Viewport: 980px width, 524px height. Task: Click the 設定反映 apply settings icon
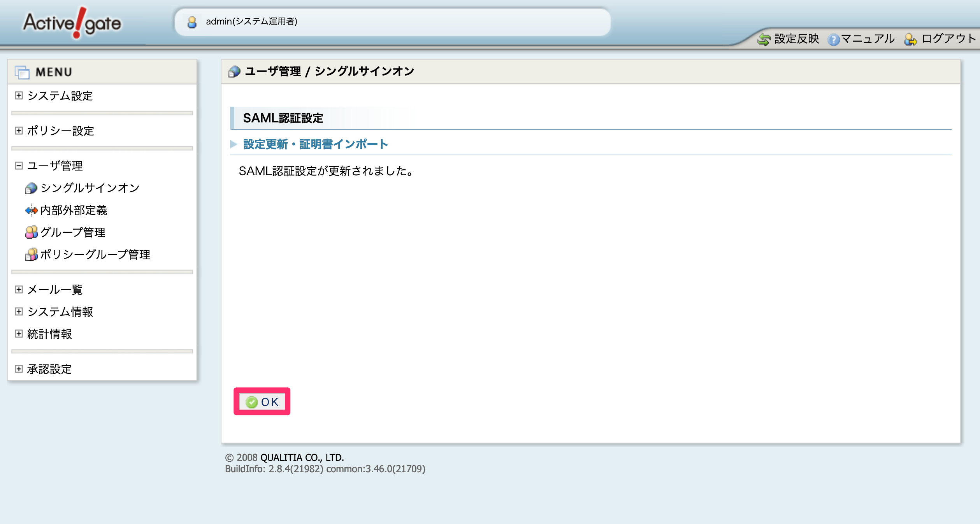(x=764, y=39)
